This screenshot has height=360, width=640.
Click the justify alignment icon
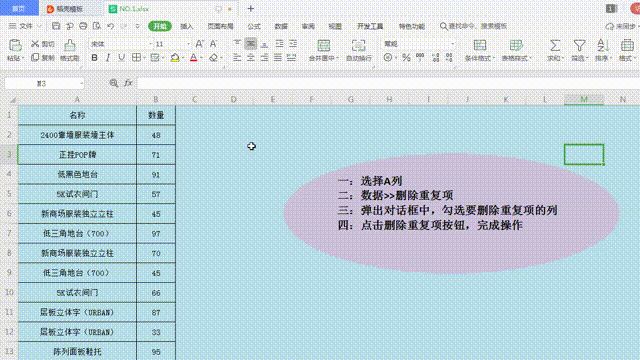tap(278, 58)
